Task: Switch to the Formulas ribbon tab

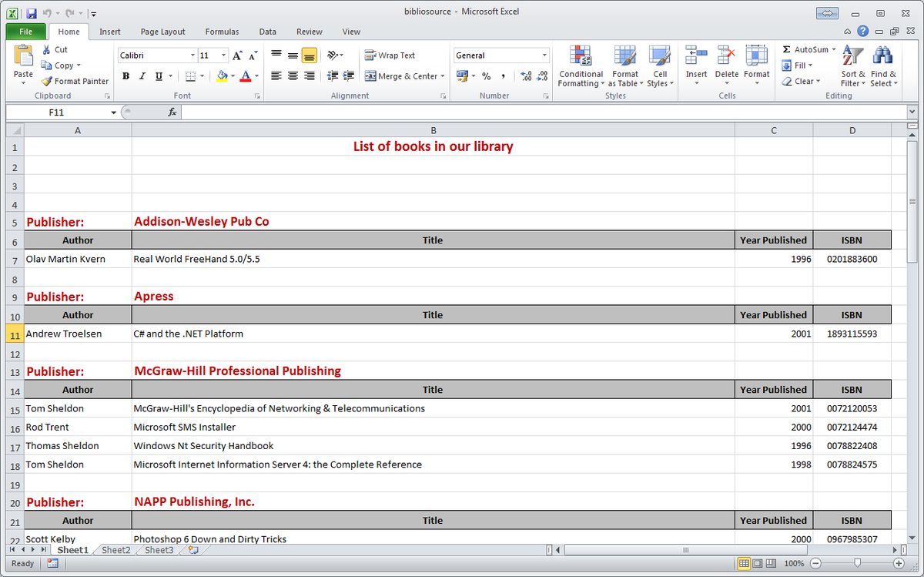Action: pyautogui.click(x=222, y=32)
